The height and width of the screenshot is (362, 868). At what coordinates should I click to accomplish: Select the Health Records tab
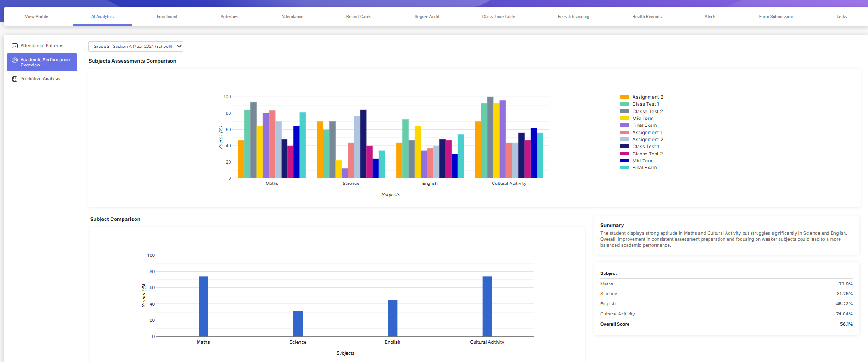(x=646, y=17)
